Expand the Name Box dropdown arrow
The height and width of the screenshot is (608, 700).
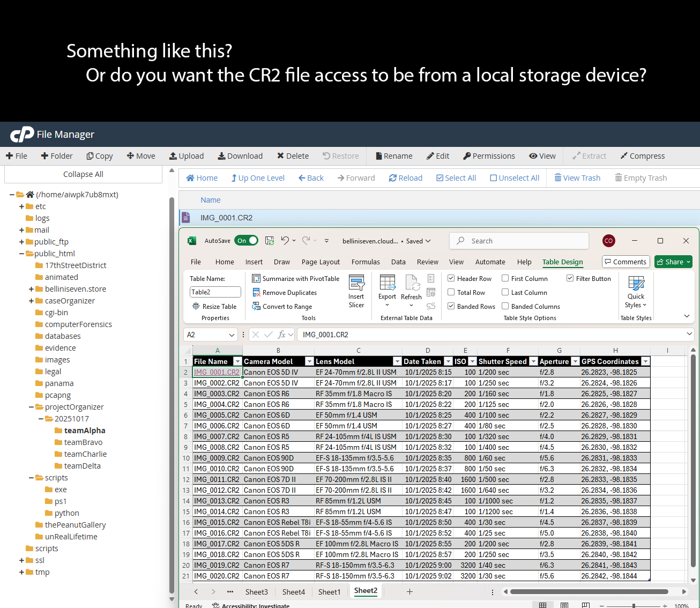(x=232, y=335)
